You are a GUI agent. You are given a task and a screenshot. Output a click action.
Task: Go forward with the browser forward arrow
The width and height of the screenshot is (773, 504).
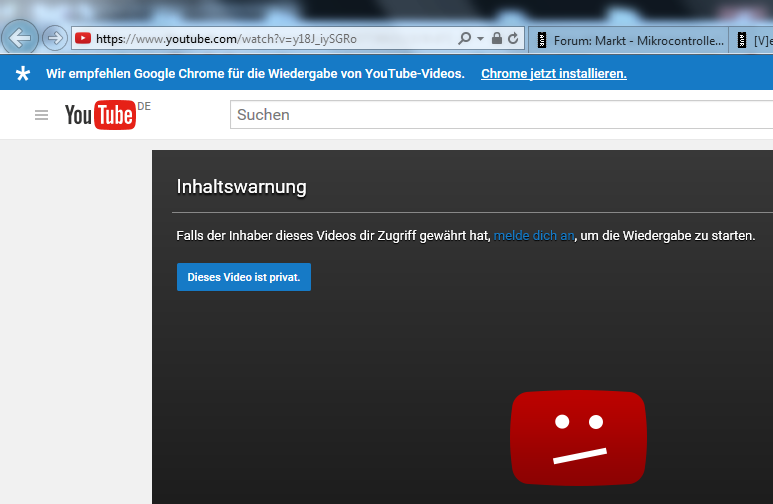[x=55, y=38]
